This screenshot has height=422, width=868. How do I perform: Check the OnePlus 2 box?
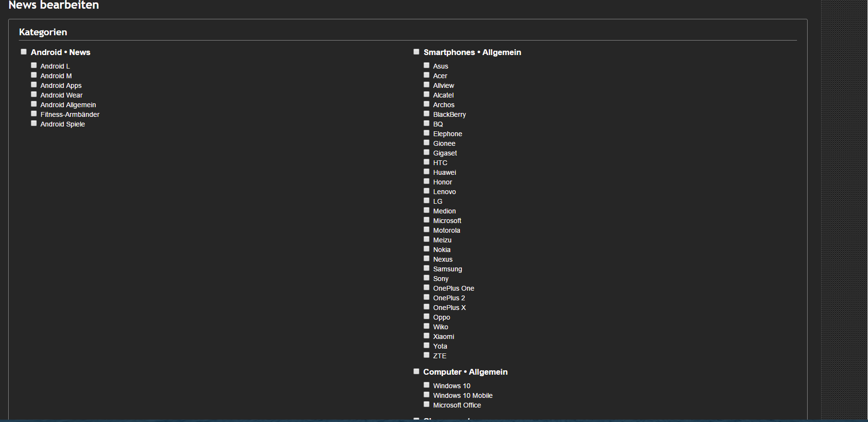point(427,297)
